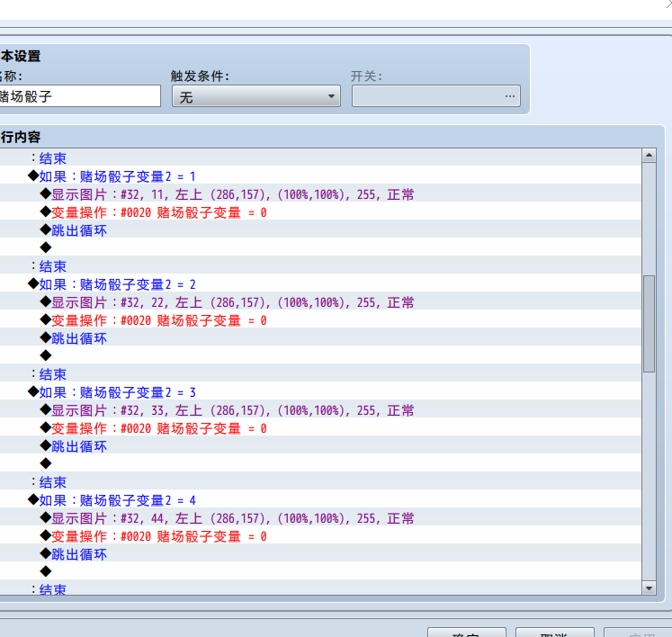Select 跳出循环 row under condition = 3

[320, 446]
